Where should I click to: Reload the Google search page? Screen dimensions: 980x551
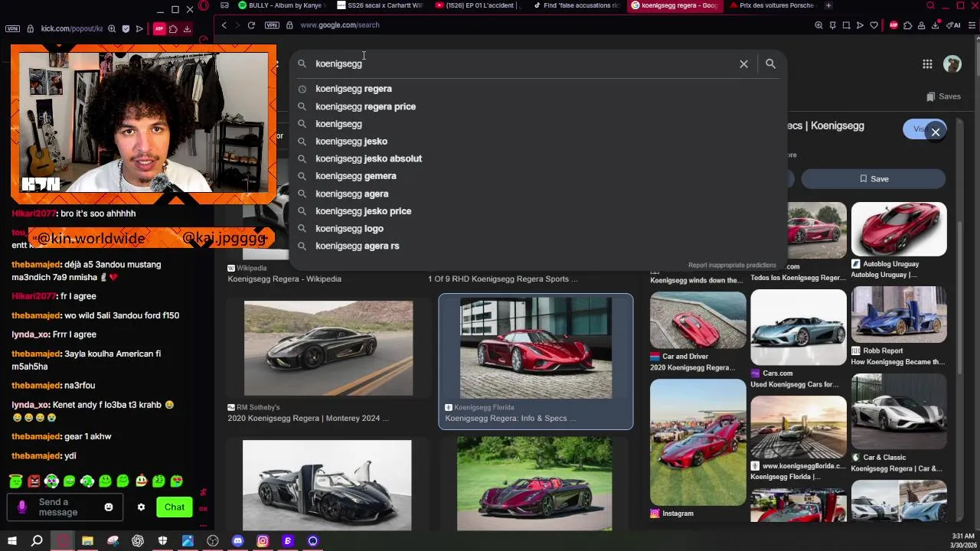tap(251, 25)
